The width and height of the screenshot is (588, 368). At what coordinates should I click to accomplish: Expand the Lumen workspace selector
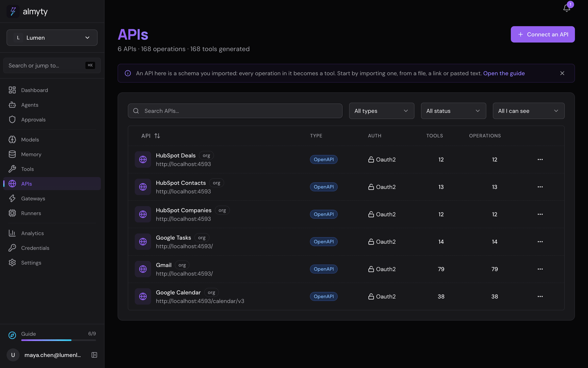tap(52, 38)
